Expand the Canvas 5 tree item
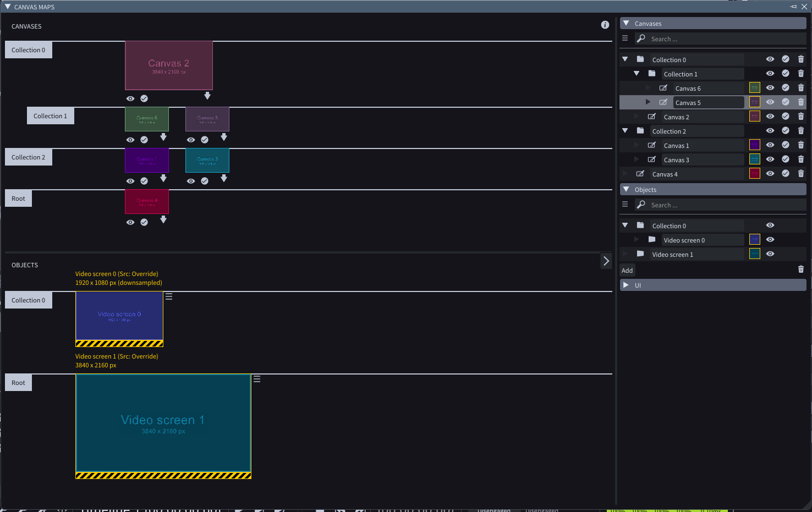812x512 pixels. pos(648,102)
